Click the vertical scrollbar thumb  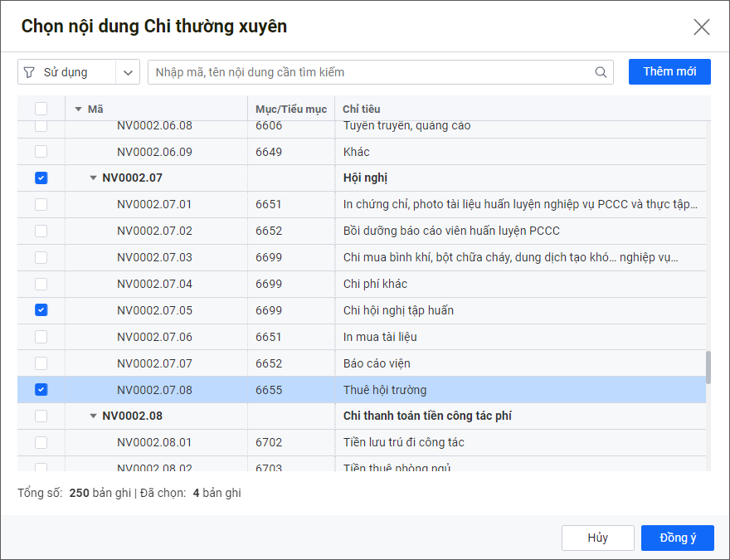[708, 368]
